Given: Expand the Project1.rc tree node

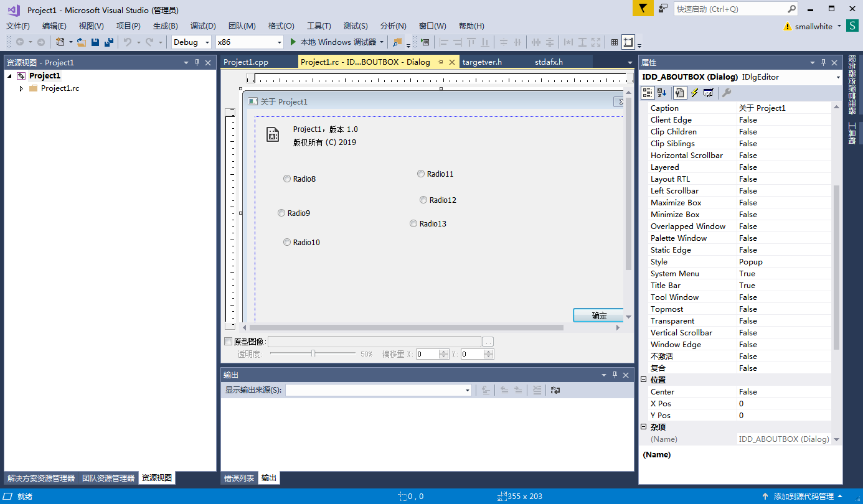Looking at the screenshot, I should coord(22,88).
